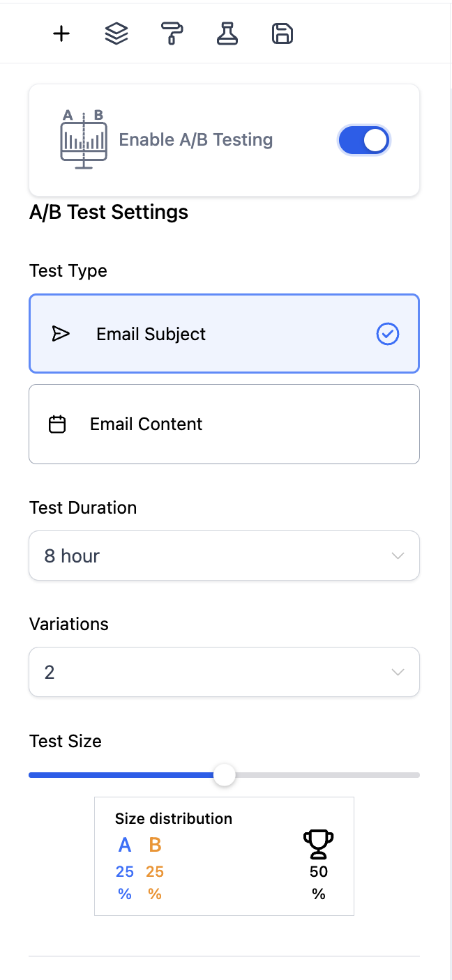Click the blue A variation label
Image resolution: width=452 pixels, height=980 pixels.
coord(125,845)
